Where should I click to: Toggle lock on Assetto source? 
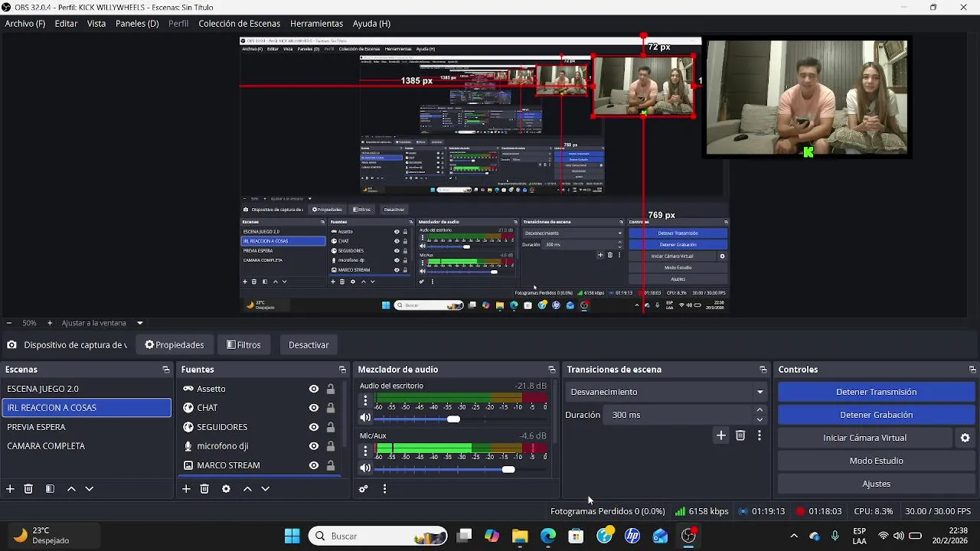coord(331,389)
